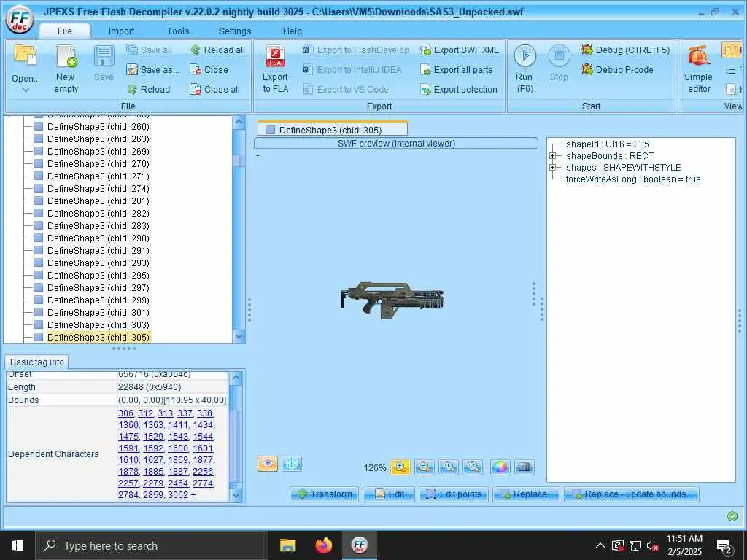Click Reload all in ribbon
Screen dimensions: 747x560
[217, 50]
